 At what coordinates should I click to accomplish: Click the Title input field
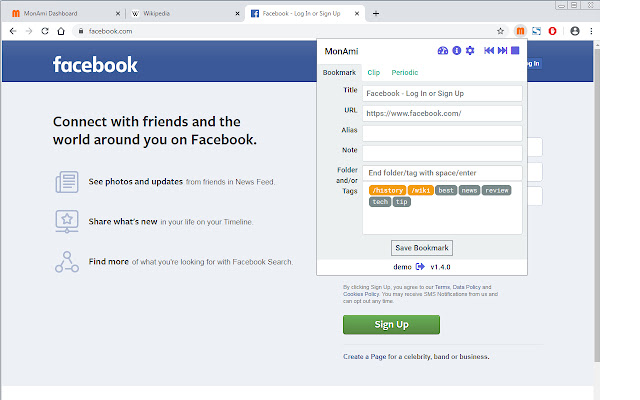click(442, 93)
